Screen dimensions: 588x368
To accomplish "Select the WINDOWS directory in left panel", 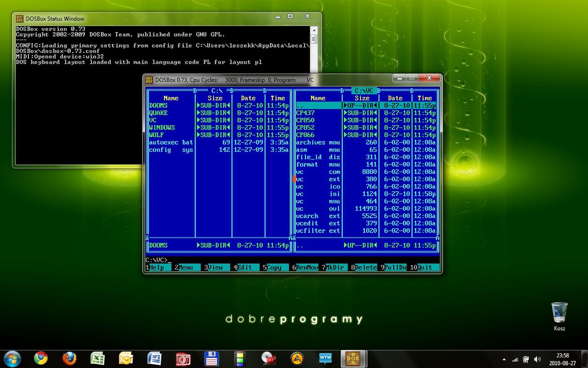I will [219, 127].
